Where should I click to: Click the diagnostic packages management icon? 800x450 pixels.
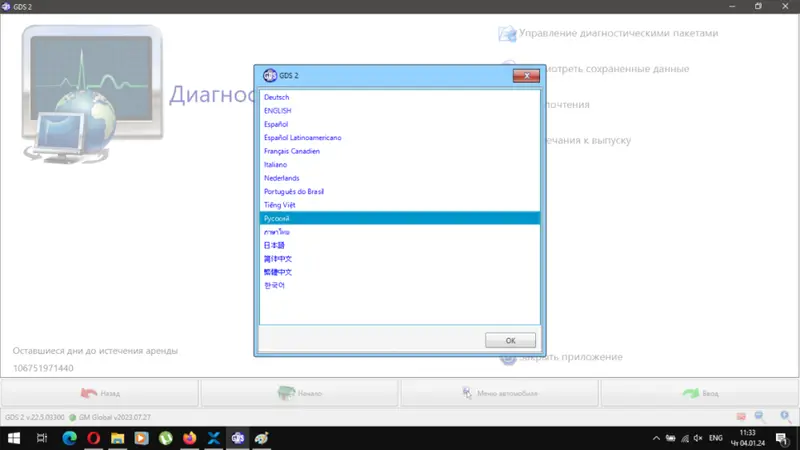pos(507,34)
